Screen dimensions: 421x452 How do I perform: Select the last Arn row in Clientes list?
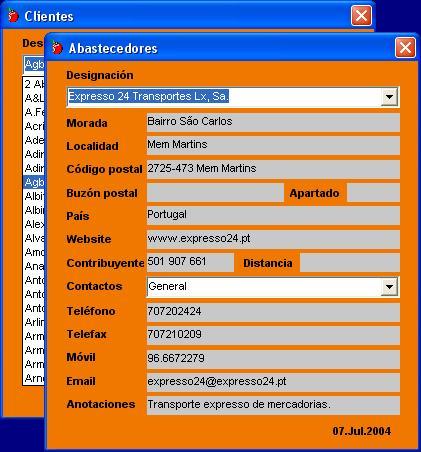34,378
